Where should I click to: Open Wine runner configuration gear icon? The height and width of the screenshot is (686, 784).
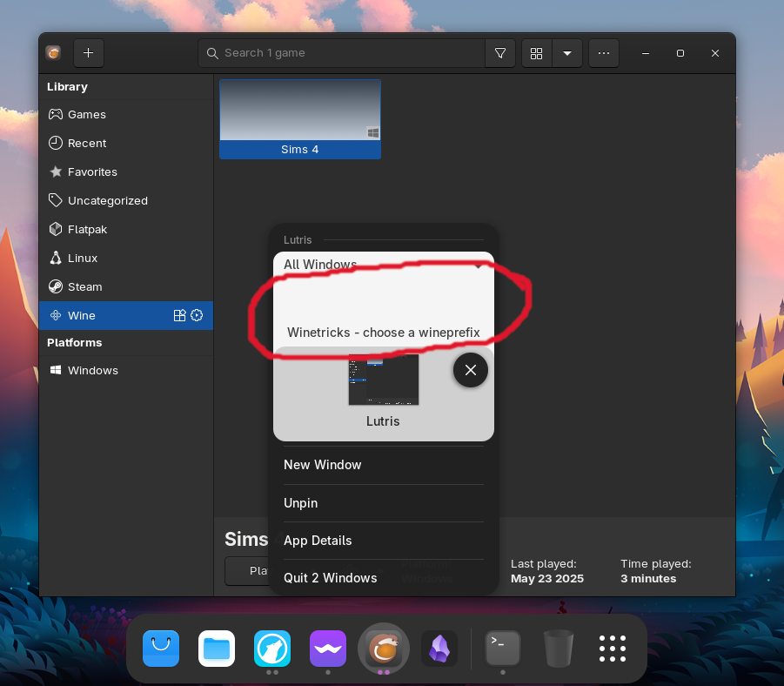click(197, 315)
